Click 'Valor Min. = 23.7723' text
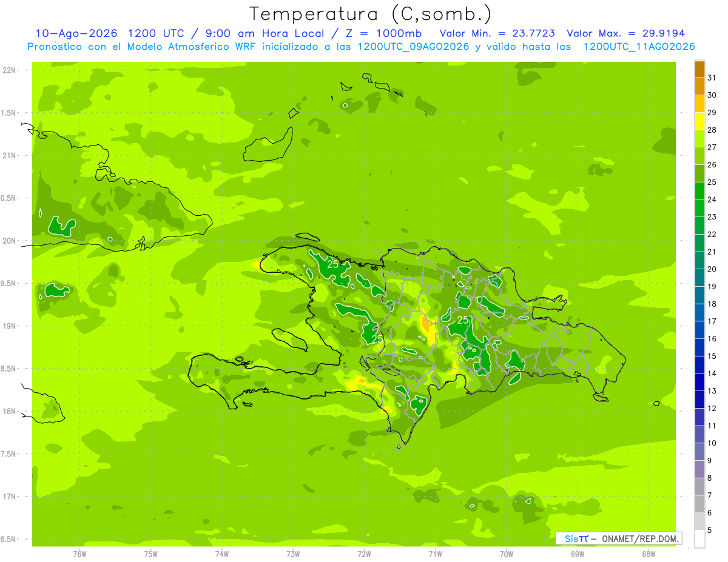Viewport: 728px width, 562px height. 497,33
